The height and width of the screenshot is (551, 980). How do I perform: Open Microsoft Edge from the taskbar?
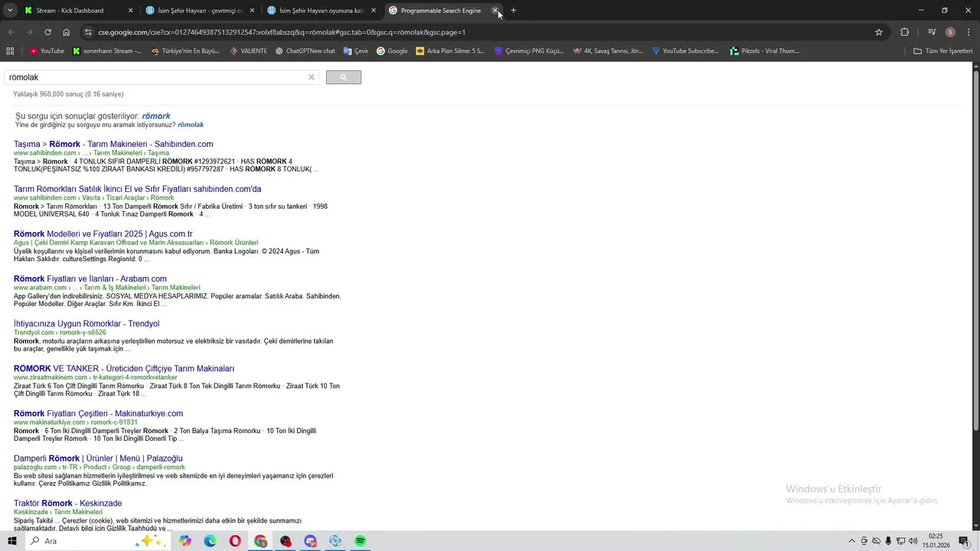coord(211,541)
